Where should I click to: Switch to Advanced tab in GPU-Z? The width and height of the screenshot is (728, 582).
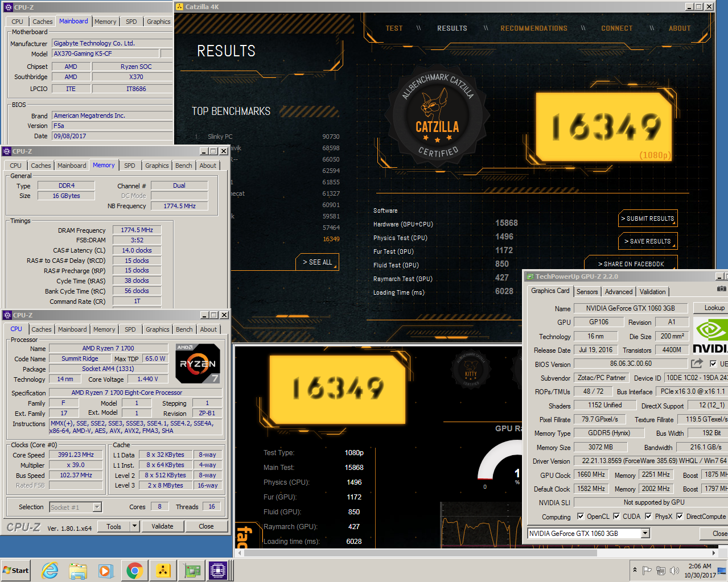point(619,292)
